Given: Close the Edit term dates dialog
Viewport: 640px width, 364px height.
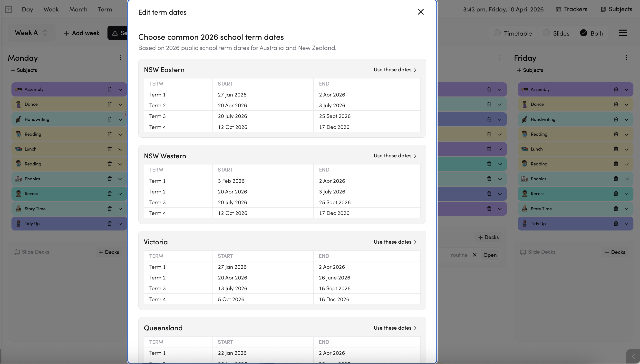Looking at the screenshot, I should (x=421, y=12).
